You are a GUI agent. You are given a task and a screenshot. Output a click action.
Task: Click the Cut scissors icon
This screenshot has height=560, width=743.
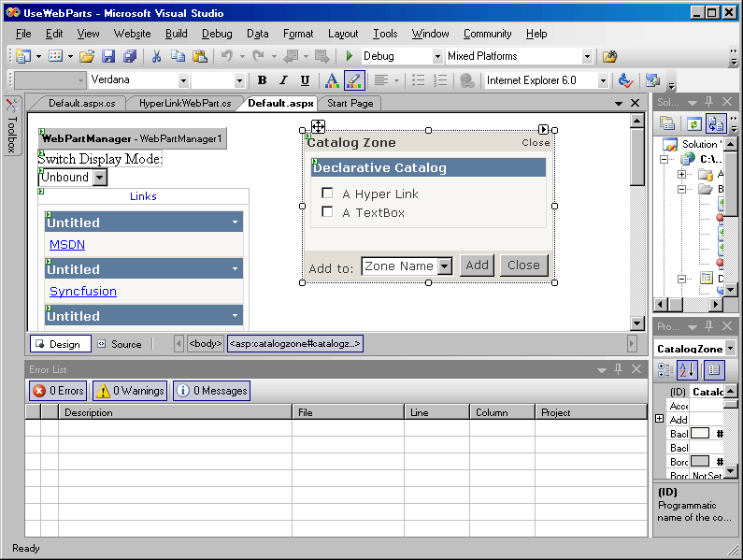point(156,56)
